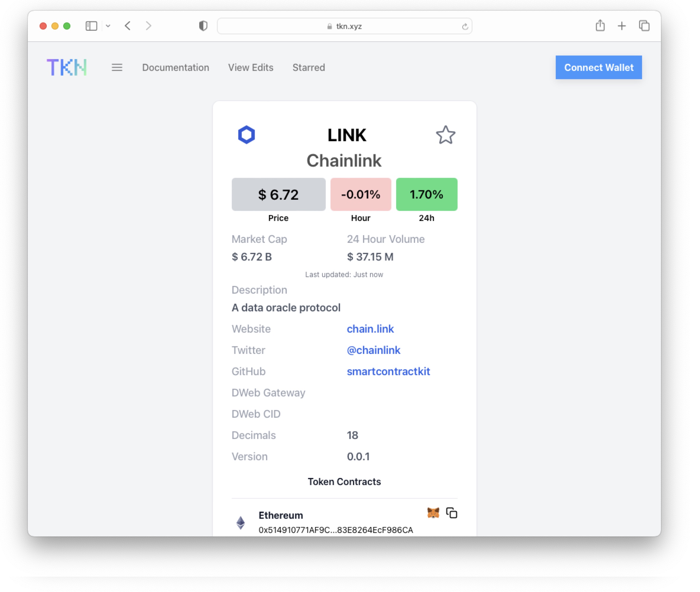Show the tab overview
Screen dimensions: 700x592
(644, 26)
